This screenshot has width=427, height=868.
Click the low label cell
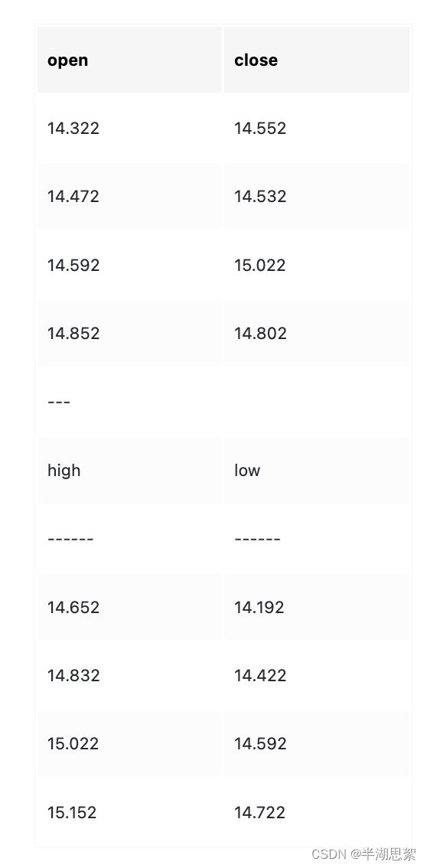click(x=317, y=471)
